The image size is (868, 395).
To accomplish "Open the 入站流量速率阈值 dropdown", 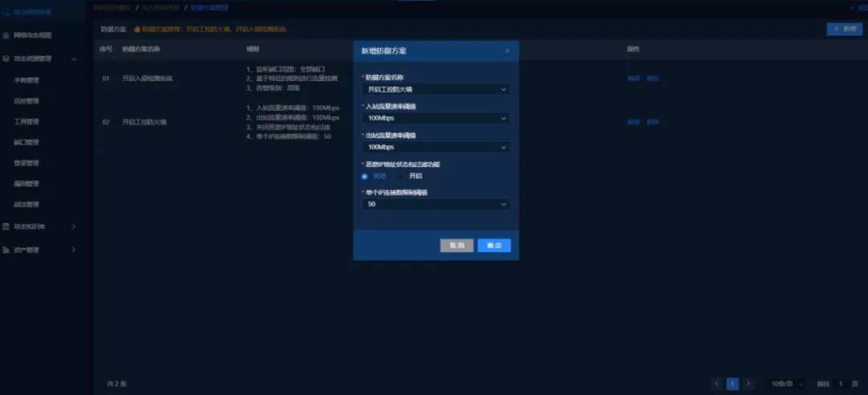I will [x=436, y=118].
